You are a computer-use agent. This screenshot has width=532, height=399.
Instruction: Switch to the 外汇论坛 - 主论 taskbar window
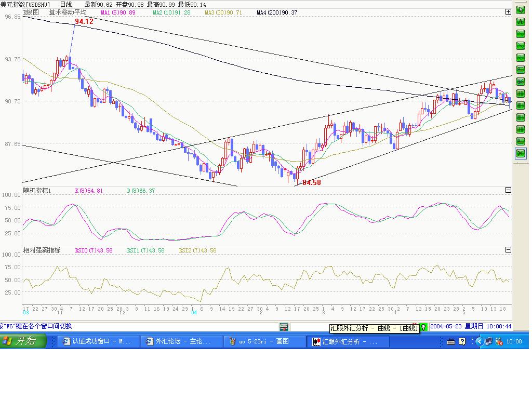(181, 341)
